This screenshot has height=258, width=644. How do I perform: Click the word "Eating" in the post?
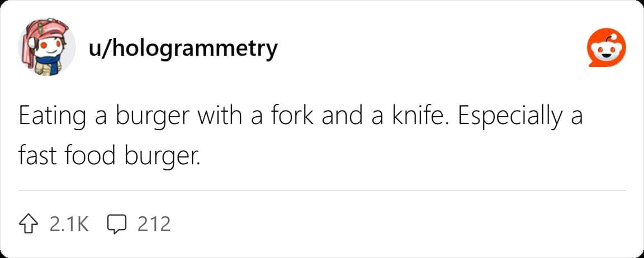49,117
